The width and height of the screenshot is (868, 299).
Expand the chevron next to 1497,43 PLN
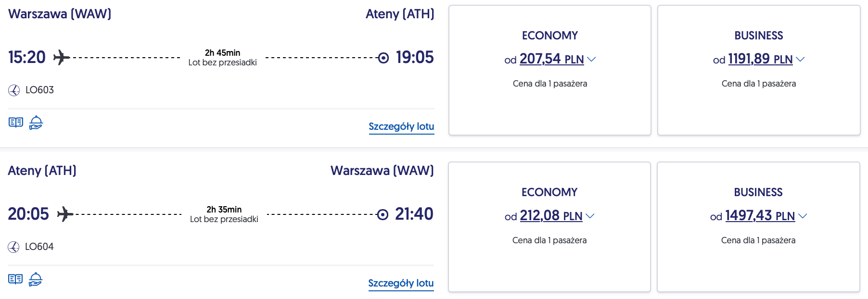[803, 216]
